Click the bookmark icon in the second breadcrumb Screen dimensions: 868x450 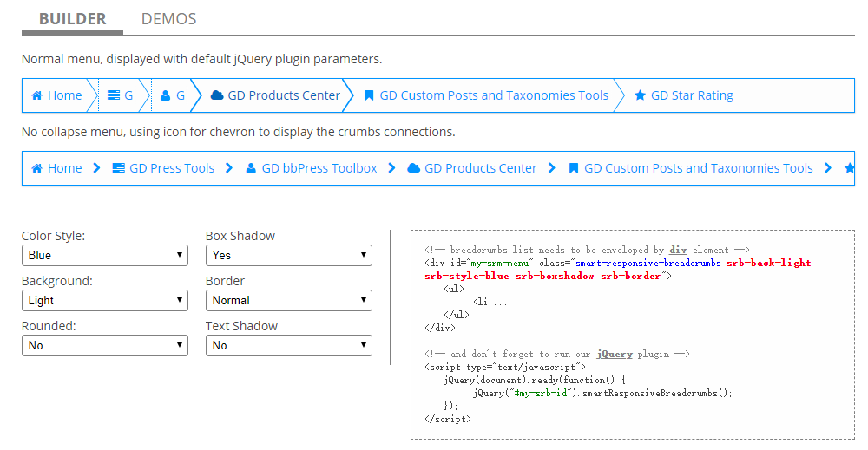(x=574, y=168)
